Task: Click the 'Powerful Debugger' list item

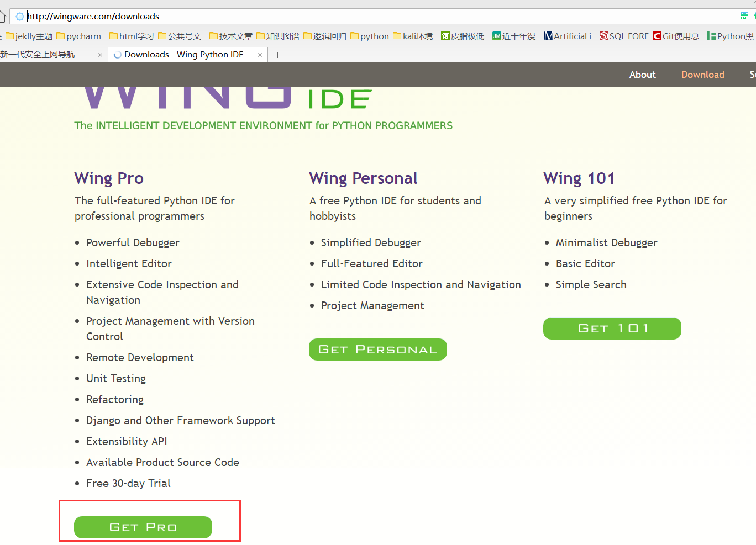Action: tap(133, 242)
